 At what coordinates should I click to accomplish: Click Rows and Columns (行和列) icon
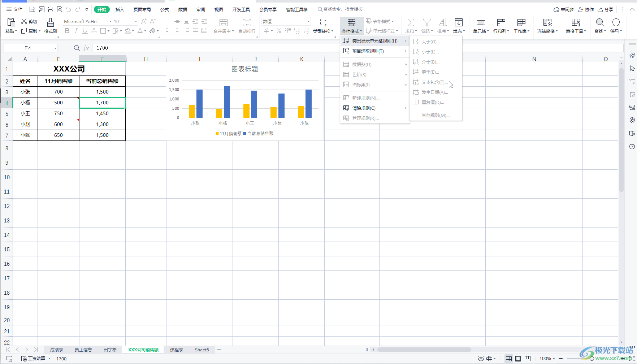point(501,23)
